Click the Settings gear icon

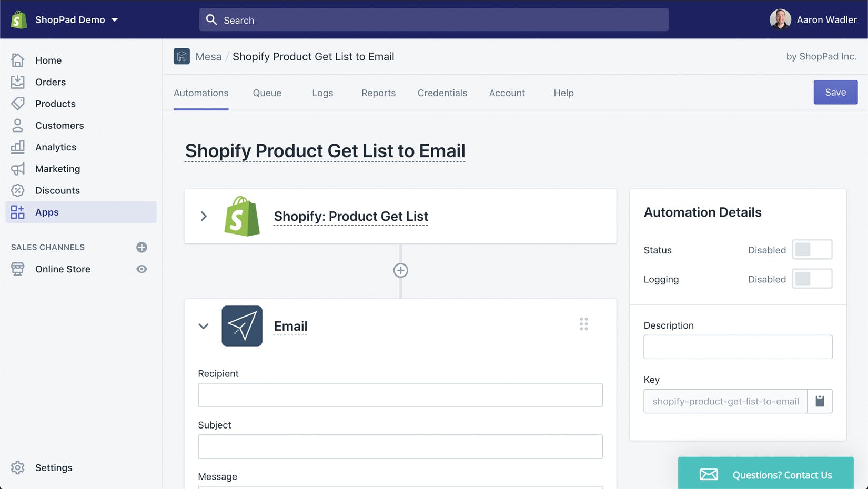tap(17, 467)
